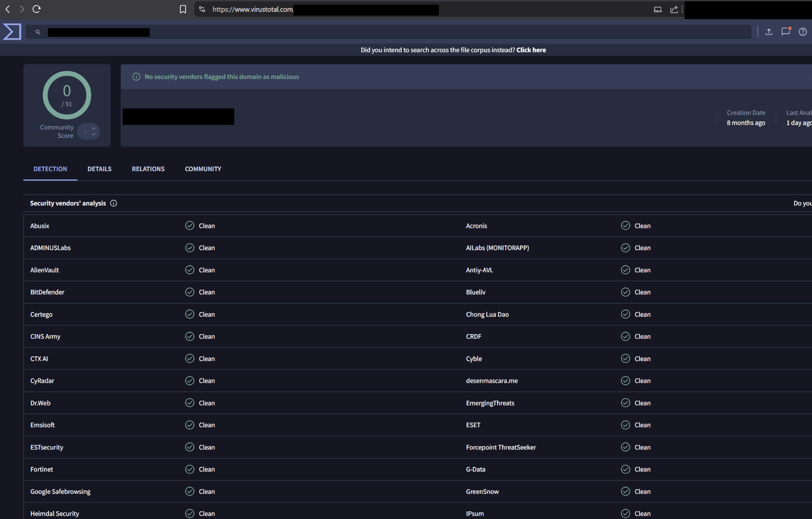
Task: Select the Chong Lua Dao vendor name
Action: click(x=487, y=314)
